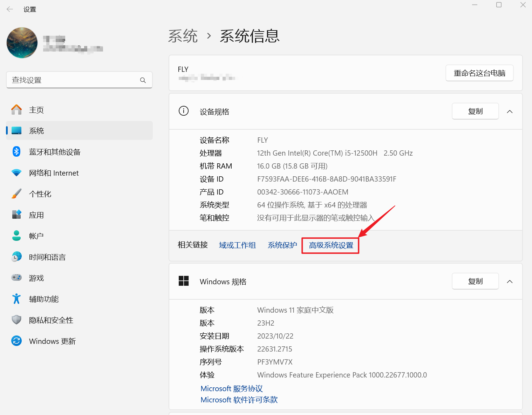Click the privacy shield icon
This screenshot has width=532, height=415.
tap(16, 320)
